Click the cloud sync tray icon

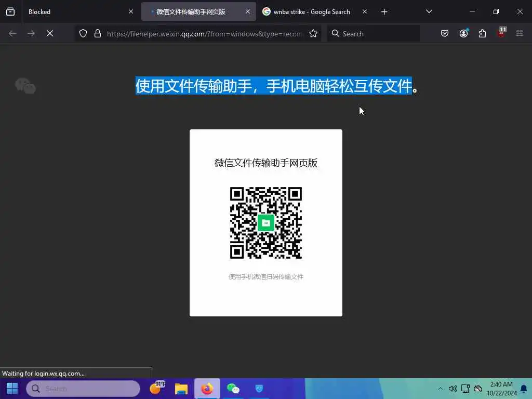478,389
